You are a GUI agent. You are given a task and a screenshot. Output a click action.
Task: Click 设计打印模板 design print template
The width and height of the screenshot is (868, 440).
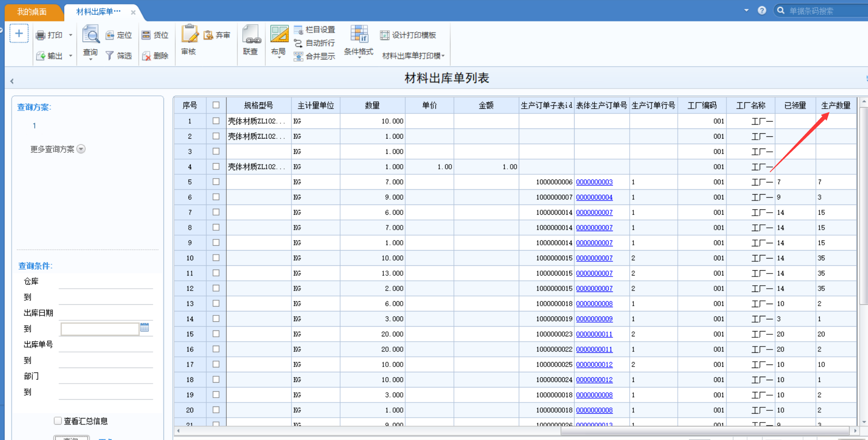tap(408, 35)
